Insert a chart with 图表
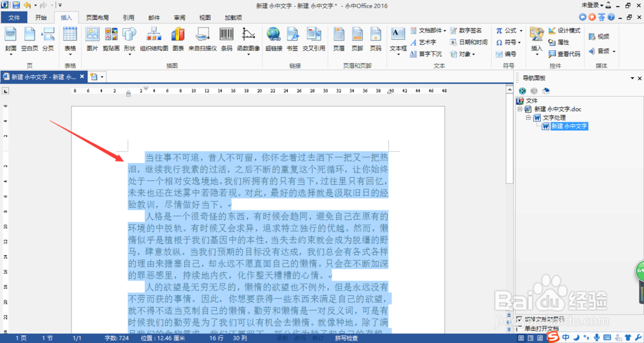Image resolution: width=644 pixels, height=343 pixels. pyautogui.click(x=178, y=39)
